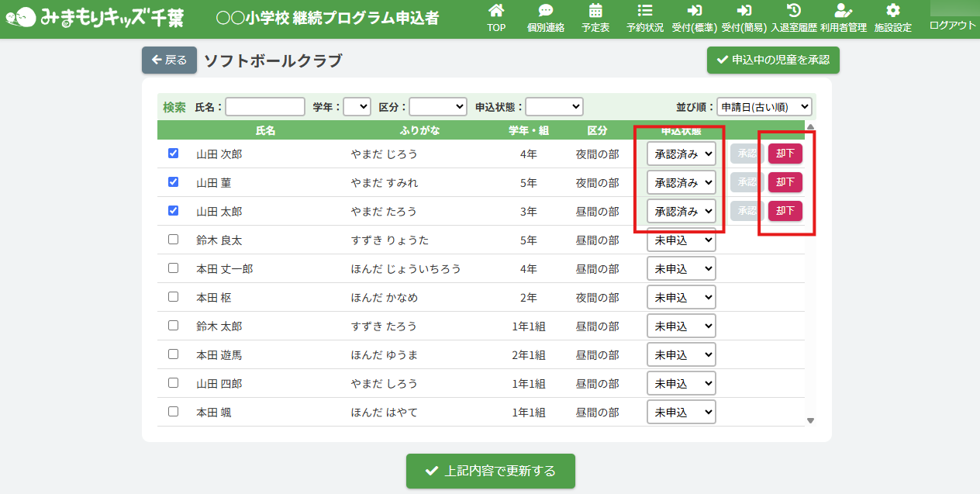Open 予約状況 list icon
The width and height of the screenshot is (980, 494).
pos(644,11)
